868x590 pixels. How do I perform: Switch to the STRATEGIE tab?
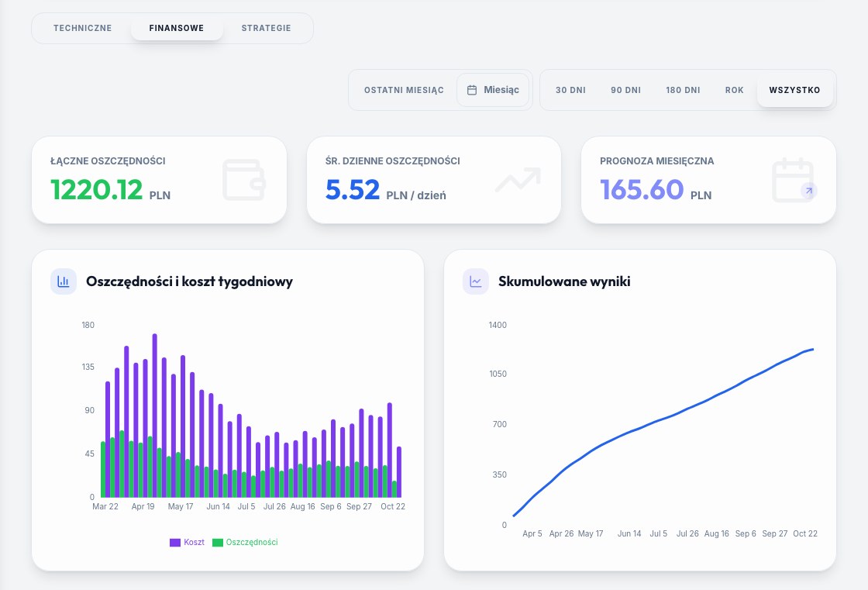pos(267,28)
